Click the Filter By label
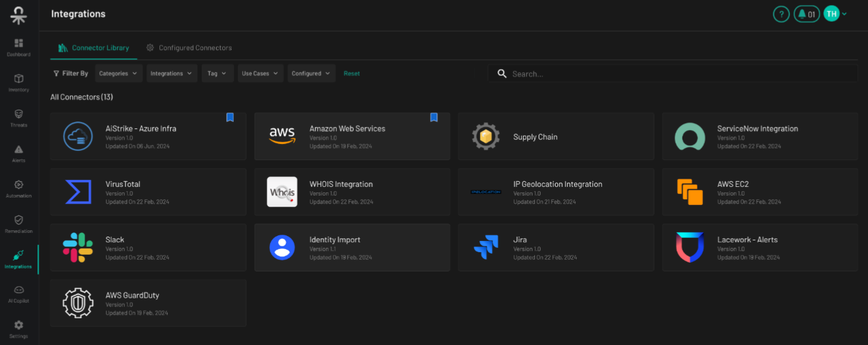This screenshot has height=345, width=868. pos(71,73)
